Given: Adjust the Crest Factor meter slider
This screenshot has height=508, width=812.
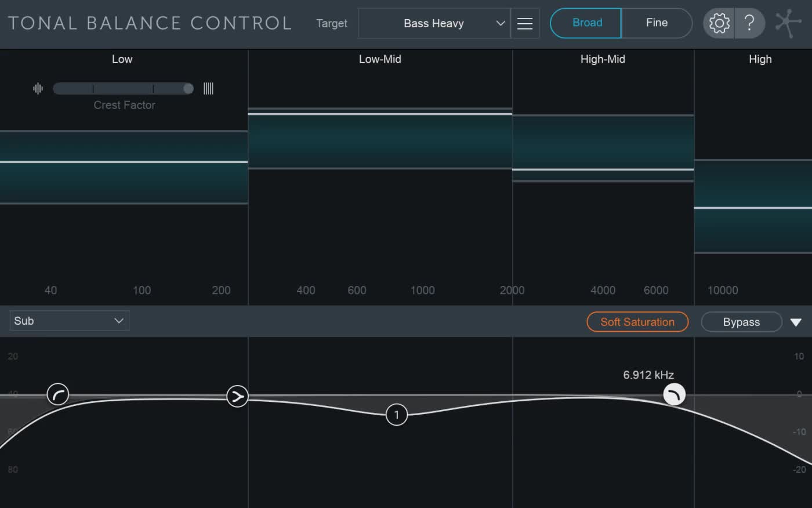Looking at the screenshot, I should (123, 88).
